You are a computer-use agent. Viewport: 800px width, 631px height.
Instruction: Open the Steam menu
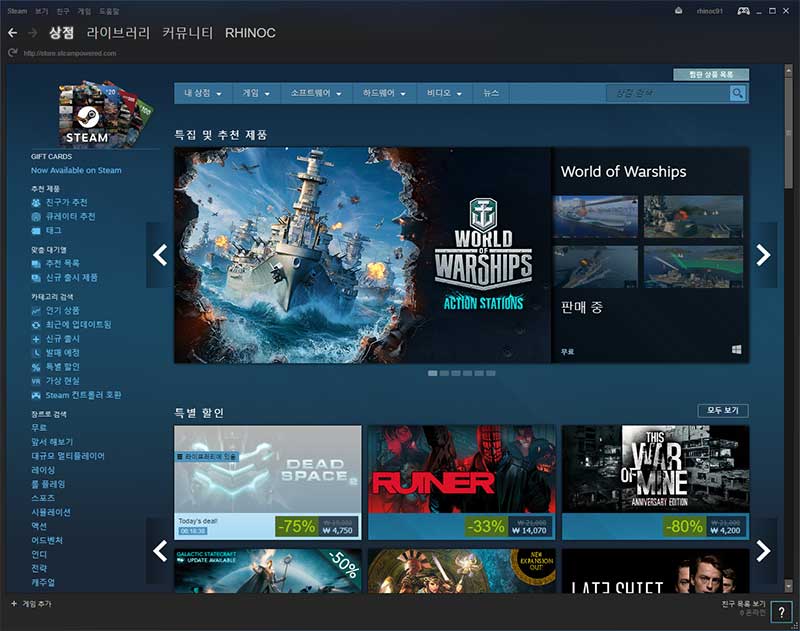pyautogui.click(x=17, y=11)
